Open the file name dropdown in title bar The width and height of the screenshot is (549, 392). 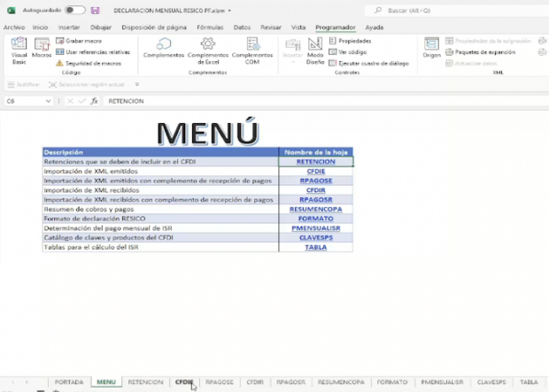pos(229,11)
